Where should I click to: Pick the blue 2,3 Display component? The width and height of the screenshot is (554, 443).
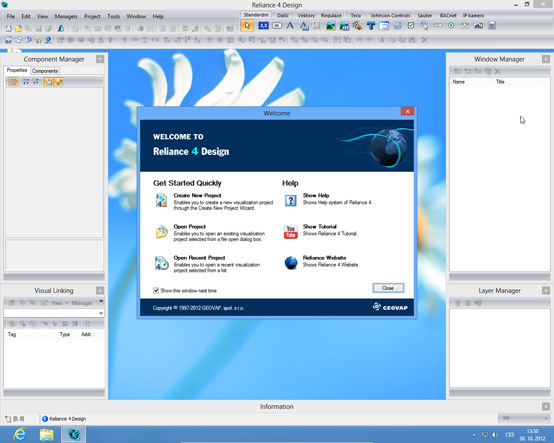pos(263,25)
